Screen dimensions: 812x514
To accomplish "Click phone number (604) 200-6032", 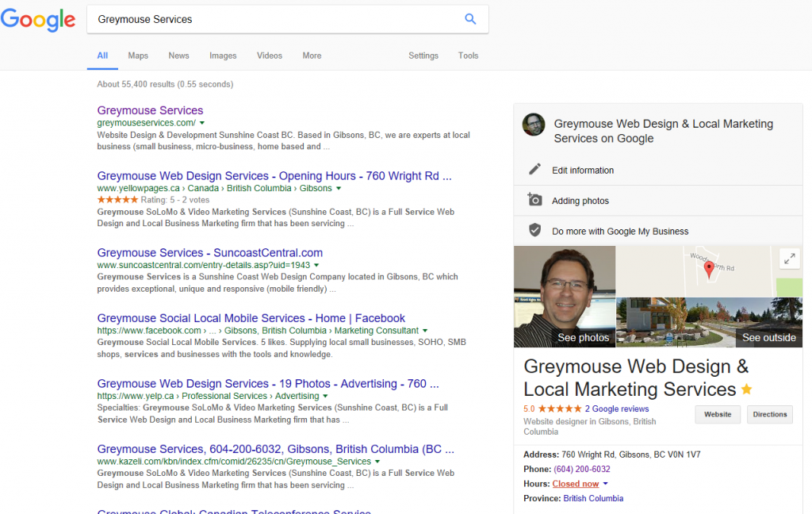I will (x=581, y=469).
